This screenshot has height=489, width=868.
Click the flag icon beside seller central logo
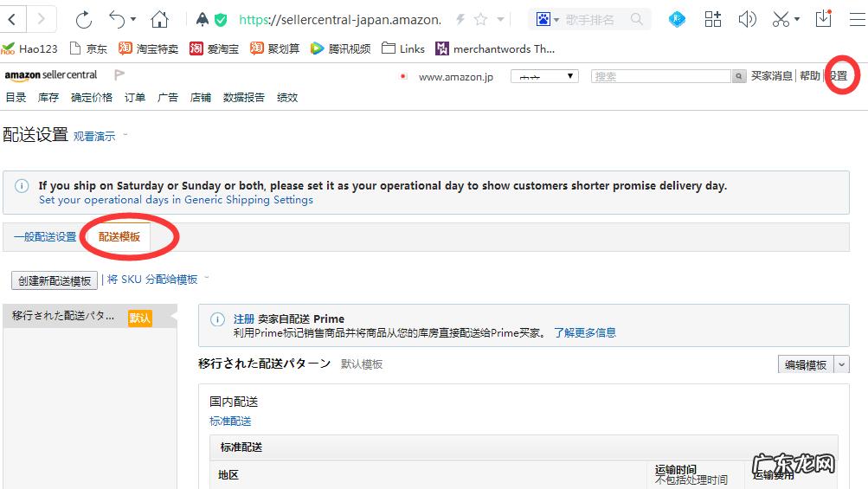point(119,74)
